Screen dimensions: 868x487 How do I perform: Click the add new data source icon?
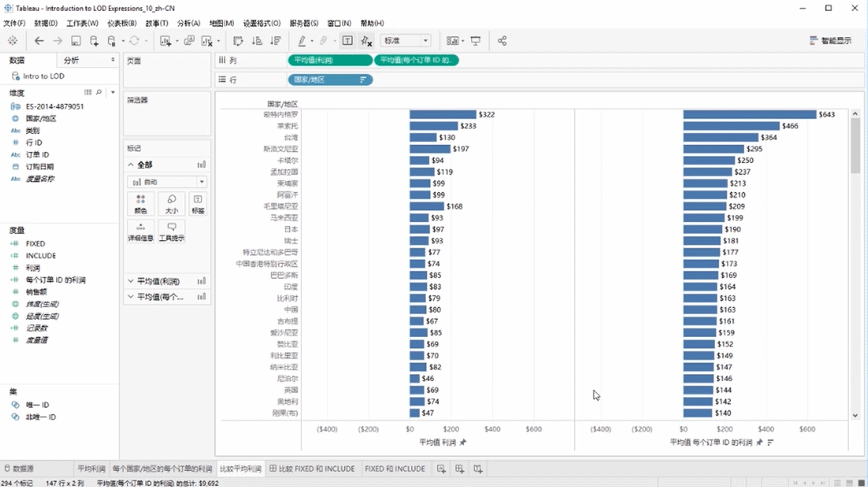(x=93, y=41)
